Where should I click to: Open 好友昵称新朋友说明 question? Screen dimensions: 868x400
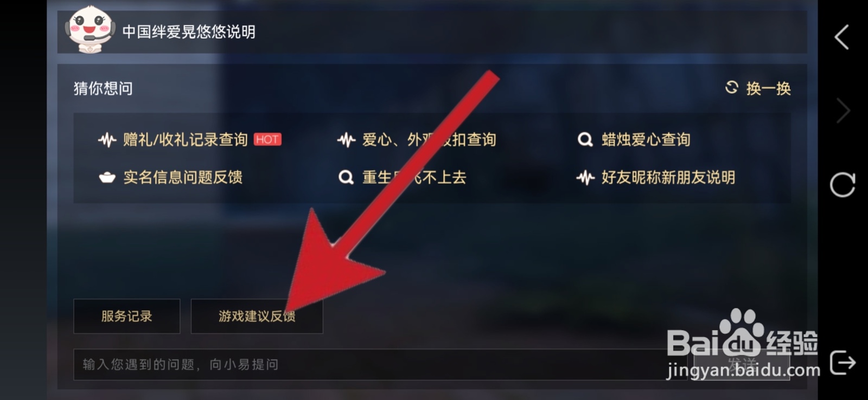[x=668, y=177]
